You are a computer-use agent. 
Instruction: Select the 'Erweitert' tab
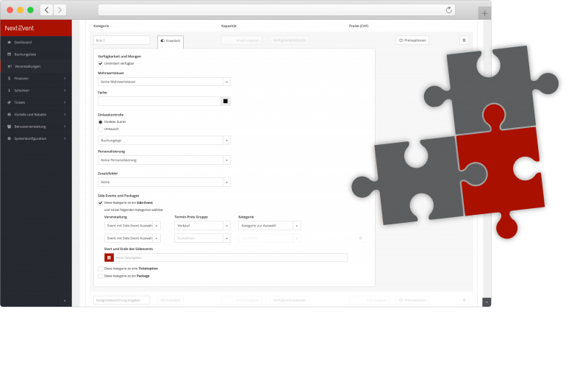pos(171,41)
